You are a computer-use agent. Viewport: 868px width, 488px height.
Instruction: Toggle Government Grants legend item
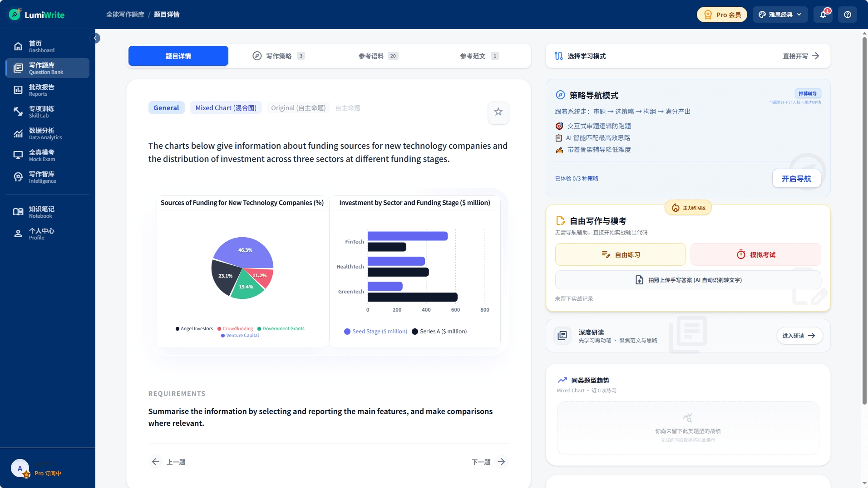coord(281,328)
